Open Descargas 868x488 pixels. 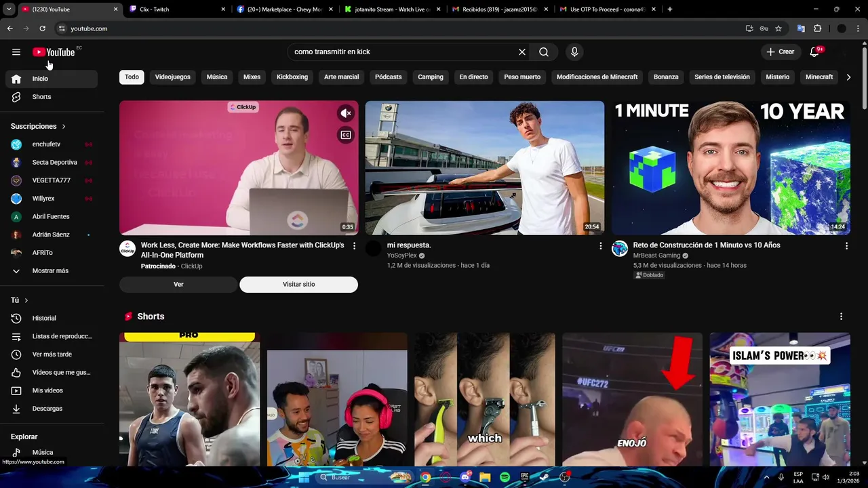[52, 409]
